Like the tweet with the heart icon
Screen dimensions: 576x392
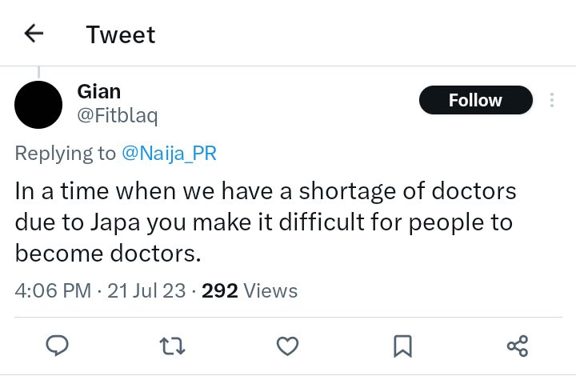[x=287, y=346]
